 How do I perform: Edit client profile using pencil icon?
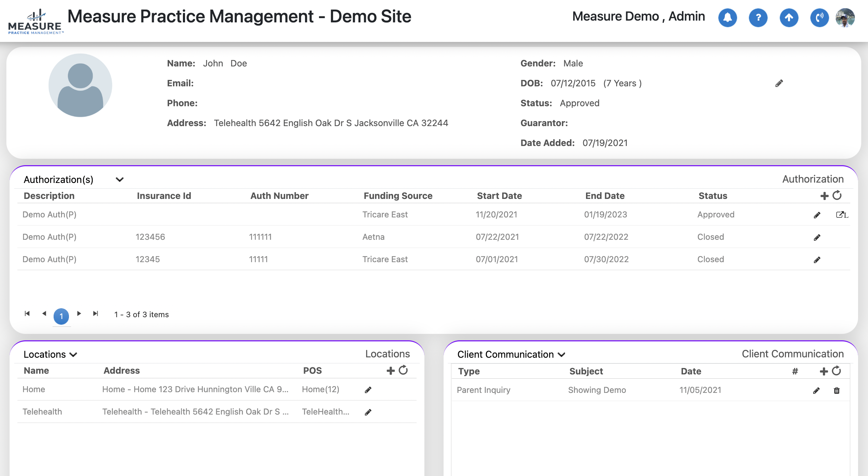click(x=779, y=83)
